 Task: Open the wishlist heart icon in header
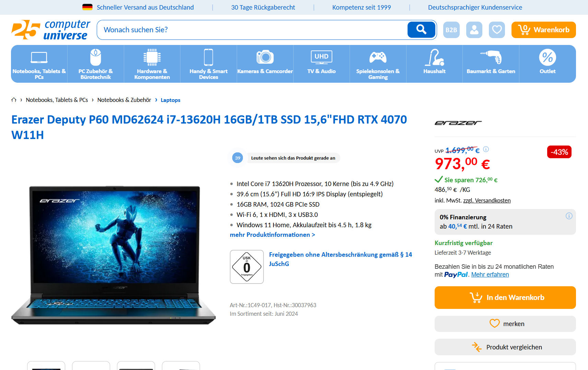click(497, 30)
